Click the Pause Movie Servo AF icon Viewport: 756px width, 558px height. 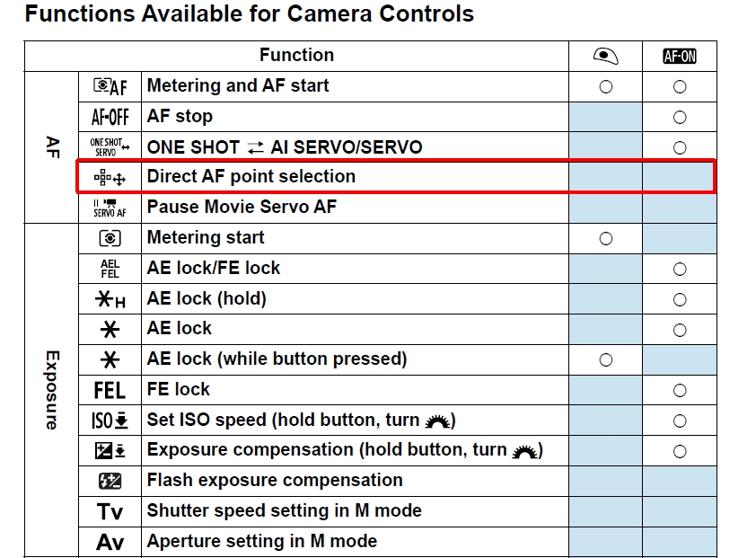click(x=110, y=208)
